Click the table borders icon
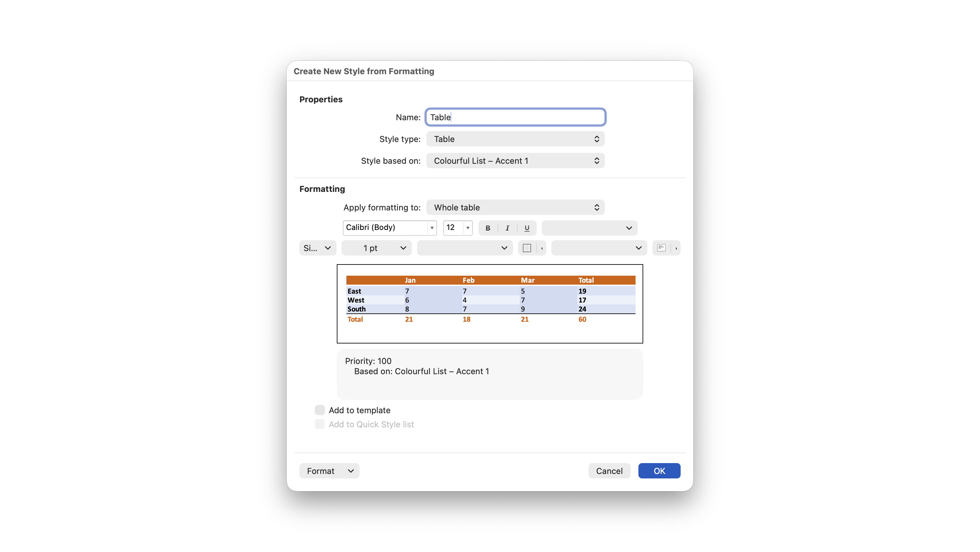Viewport: 980px width, 552px height. (527, 248)
